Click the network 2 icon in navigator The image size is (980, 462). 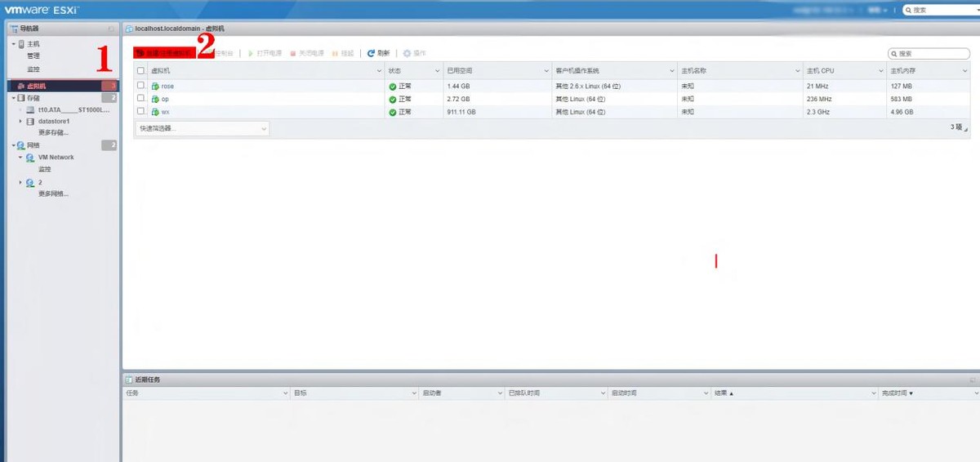[30, 183]
